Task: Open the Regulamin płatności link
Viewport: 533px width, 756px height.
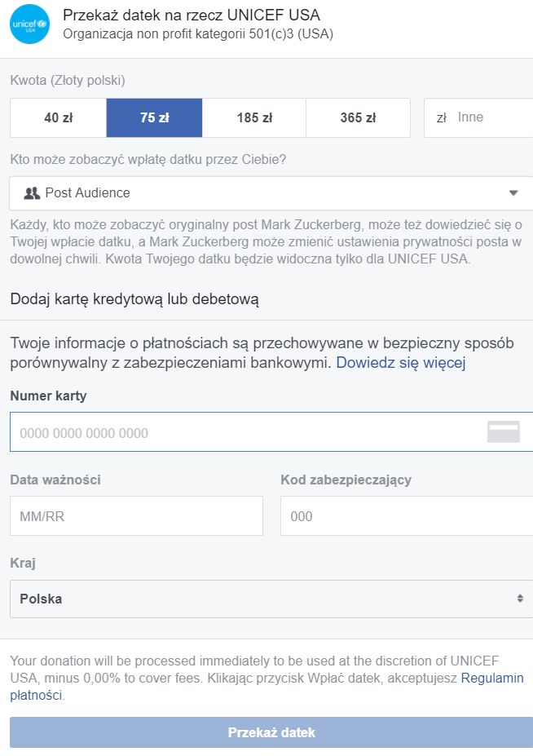Action: (492, 678)
